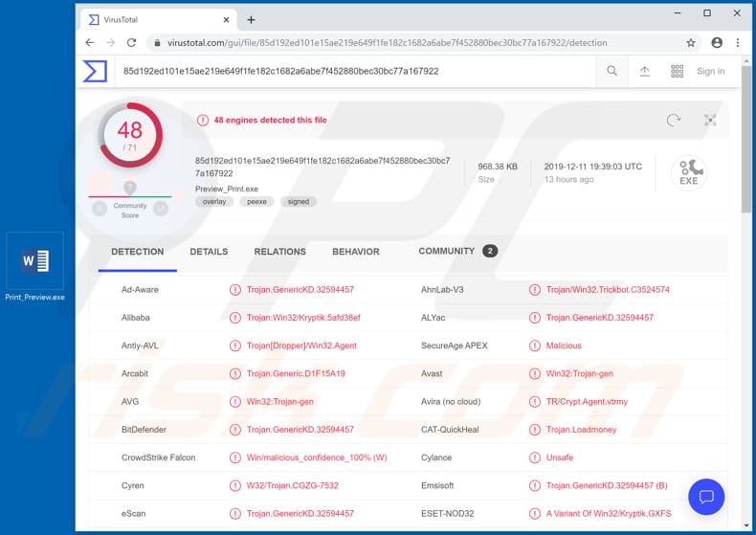The image size is (756, 535).
Task: Click the ESET-NOD32 engine name
Action: click(x=448, y=513)
